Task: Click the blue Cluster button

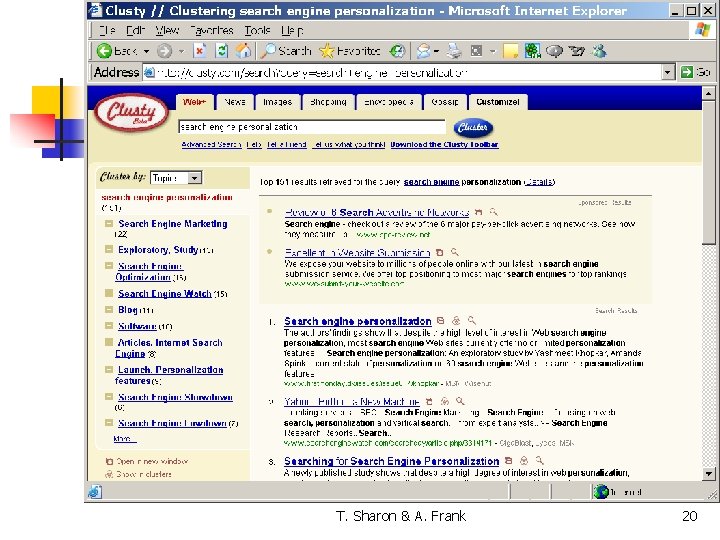Action: tap(473, 127)
